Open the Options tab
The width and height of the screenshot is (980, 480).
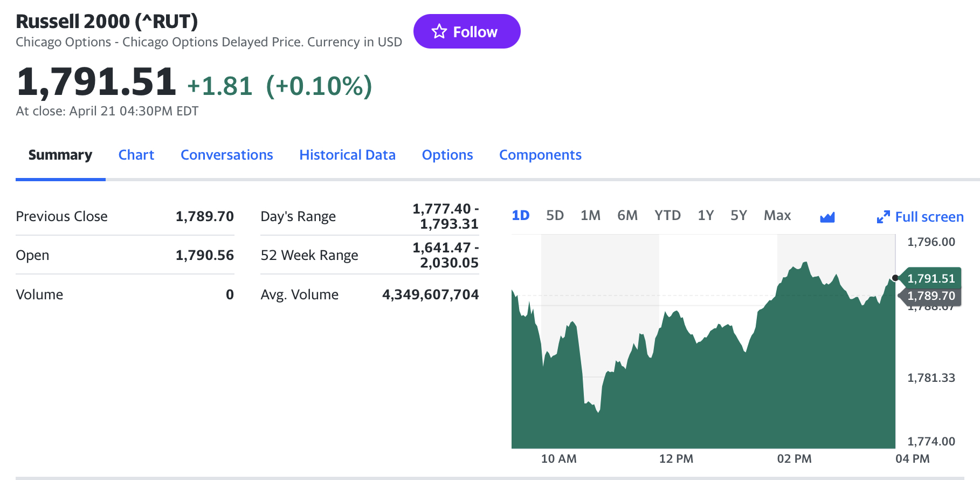coord(447,155)
